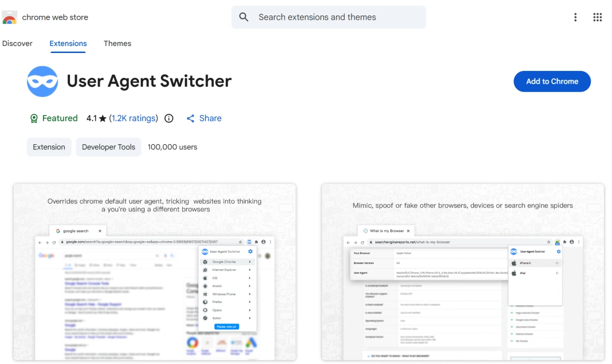Open the second screenshot about mimicking browsers

tap(463, 272)
